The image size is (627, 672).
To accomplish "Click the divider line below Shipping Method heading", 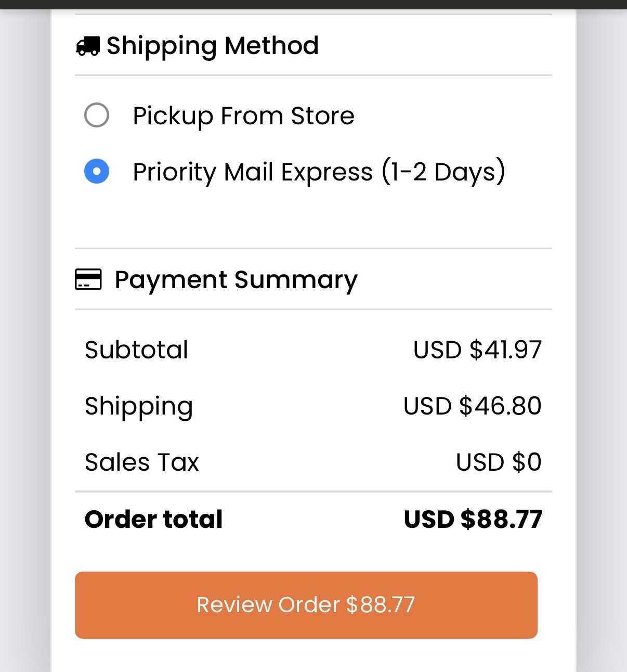I will (x=313, y=75).
